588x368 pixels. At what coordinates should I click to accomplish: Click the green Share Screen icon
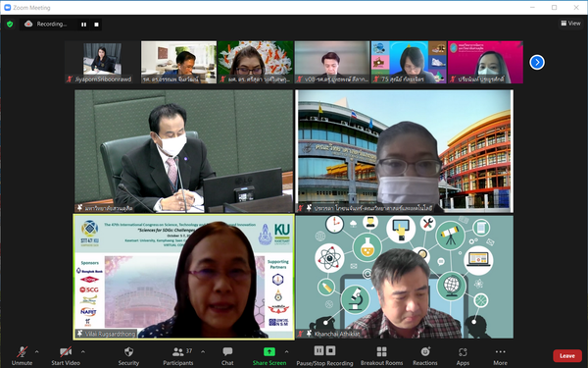[269, 352]
